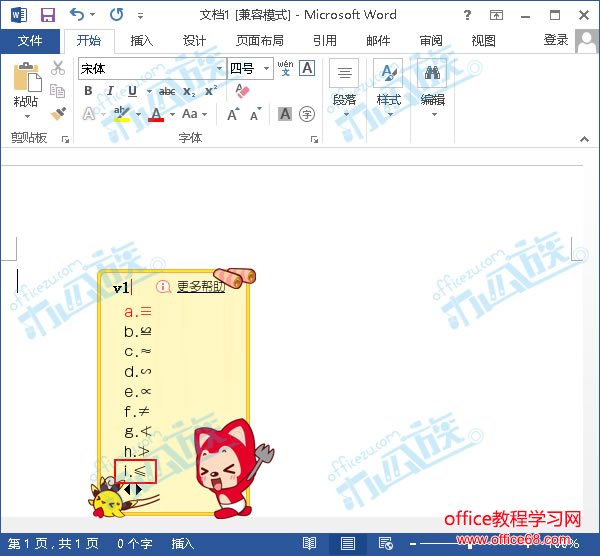600x556 pixels.
Task: Open the 段落 paragraph group
Action: [344, 88]
